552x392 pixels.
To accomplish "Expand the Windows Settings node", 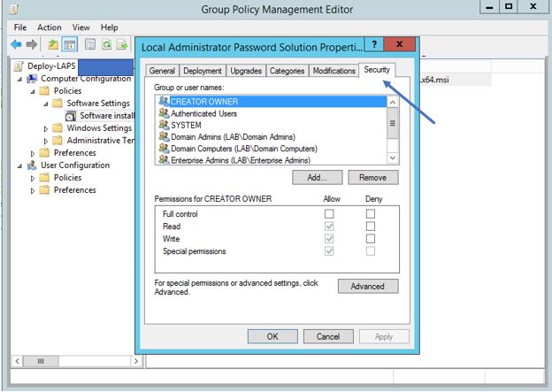I will tap(46, 129).
